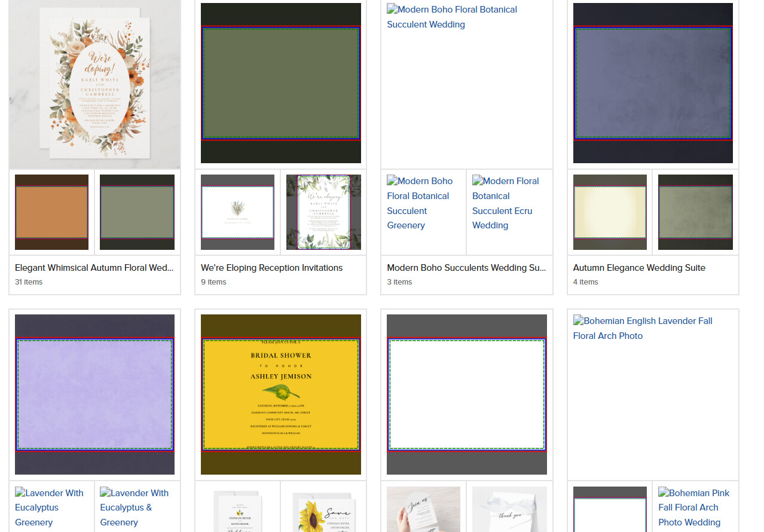Click the 9 items count text
This screenshot has width=764, height=532.
(x=213, y=282)
